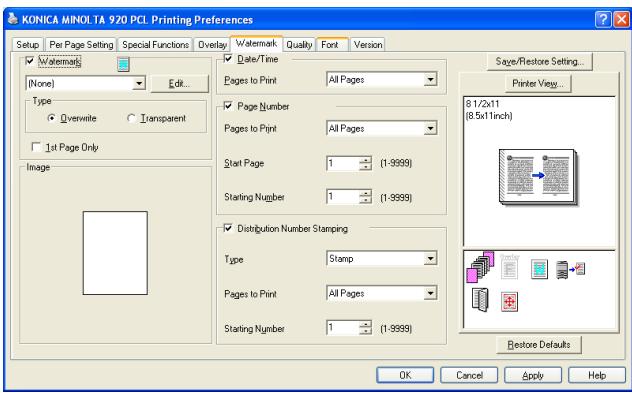632x393 pixels.
Task: Click the printer-with-arrow verification icon
Action: tap(570, 269)
